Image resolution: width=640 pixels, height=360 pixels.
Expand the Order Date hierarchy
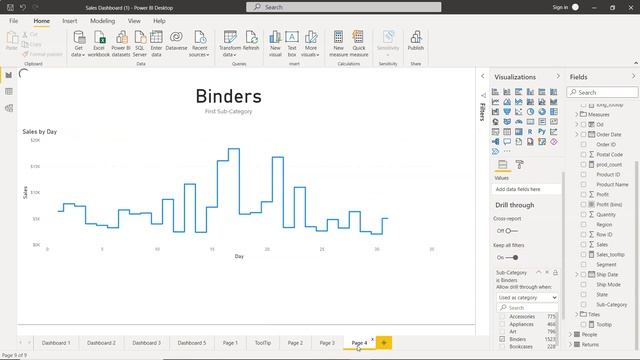(x=577, y=134)
